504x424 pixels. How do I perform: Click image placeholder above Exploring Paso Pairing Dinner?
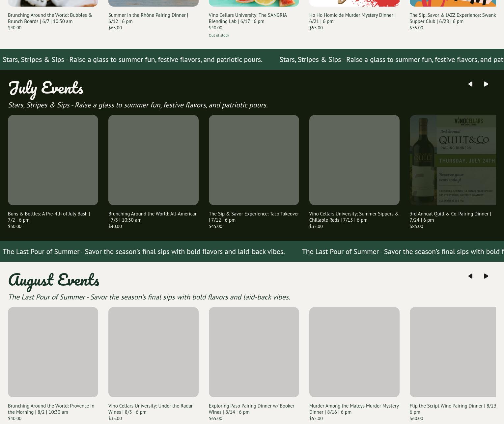(254, 352)
